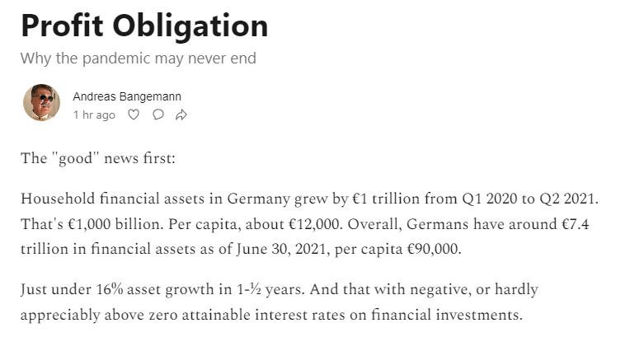Click the "1 hr ago" timestamp
The height and width of the screenshot is (337, 644).
pyautogui.click(x=94, y=115)
